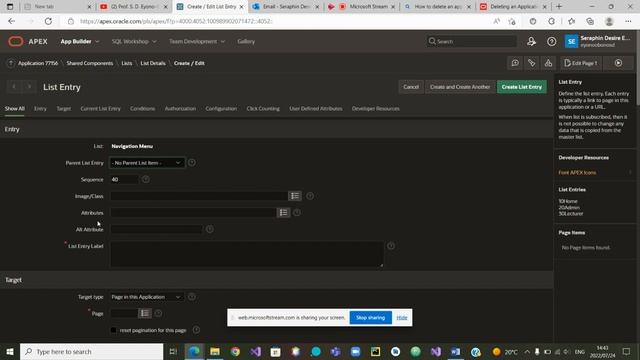
Task: Open the administration user icon
Action: (x=531, y=41)
